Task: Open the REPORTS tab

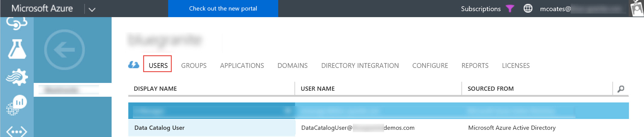Action: click(475, 65)
